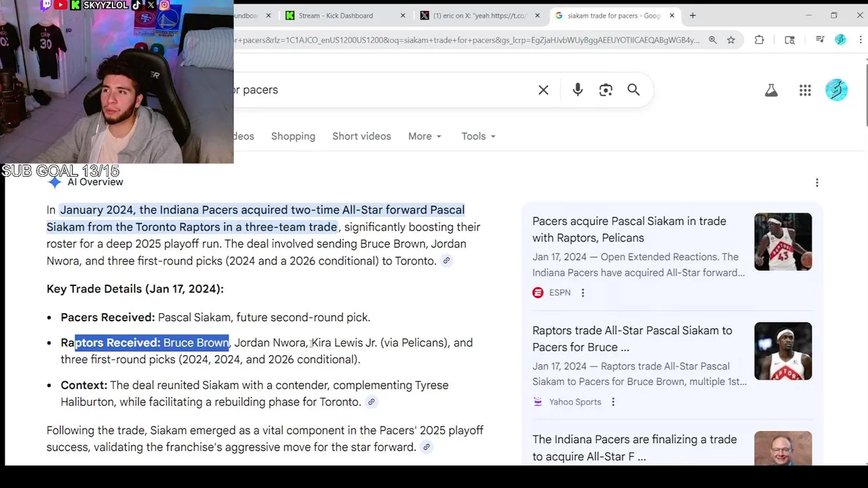868x488 pixels.
Task: Open a new browser tab with plus
Action: [692, 16]
